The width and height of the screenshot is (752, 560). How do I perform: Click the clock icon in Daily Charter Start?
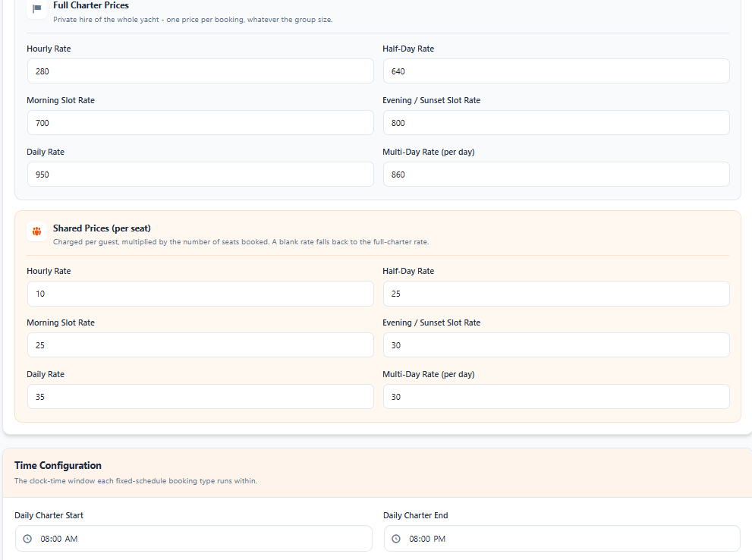click(28, 539)
